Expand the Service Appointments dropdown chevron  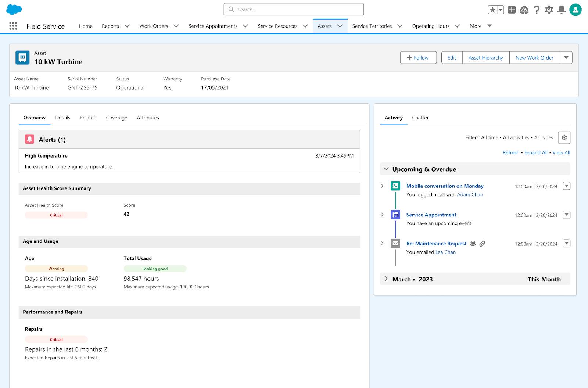[245, 26]
